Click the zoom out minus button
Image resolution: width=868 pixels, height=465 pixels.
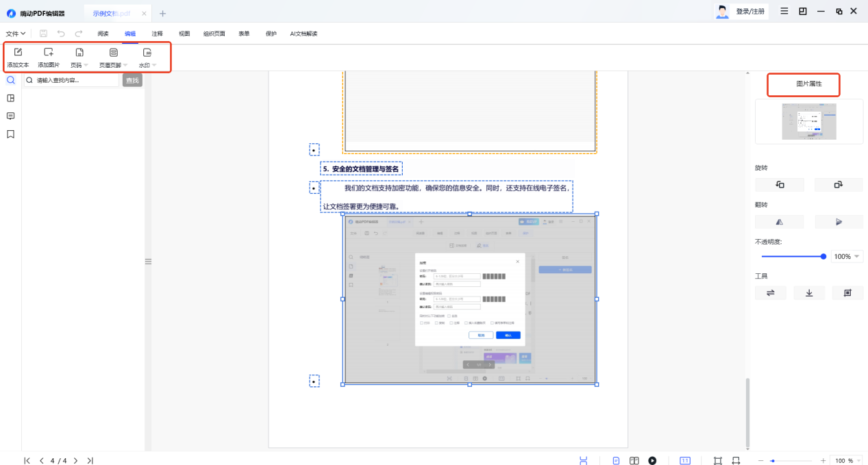coord(760,461)
